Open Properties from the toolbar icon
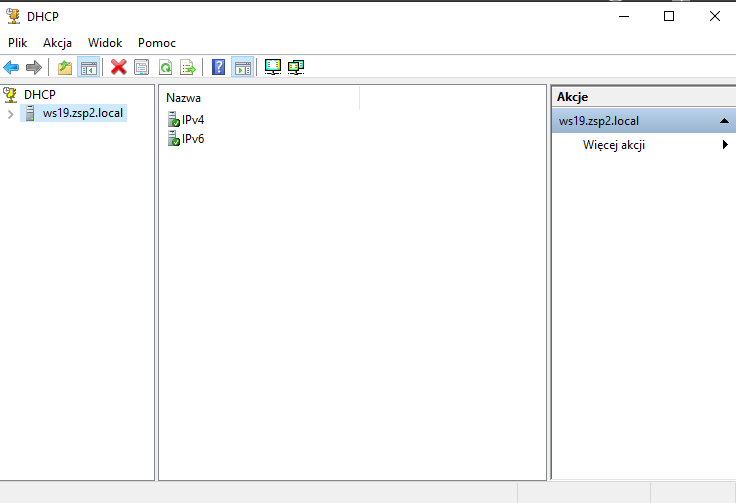The height and width of the screenshot is (503, 736). [142, 67]
